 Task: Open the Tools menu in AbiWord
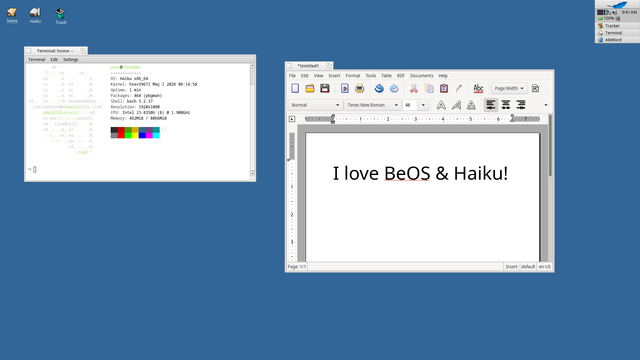(371, 76)
